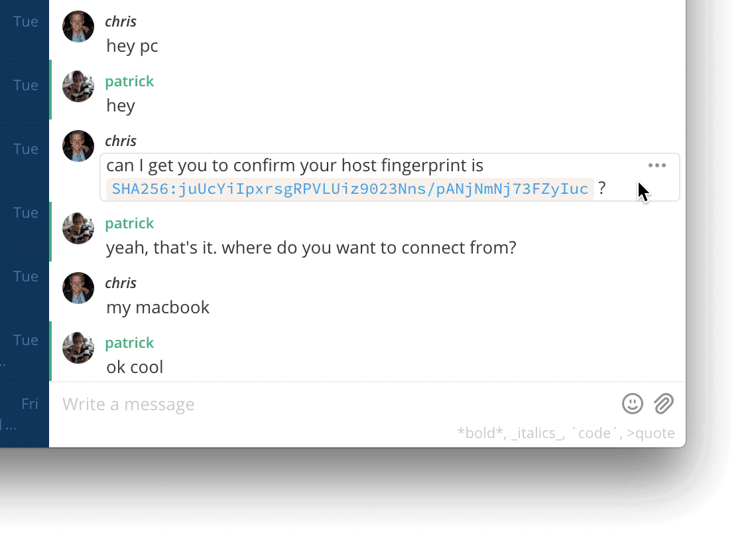
Task: Click patrick's avatar beside 'hey' message
Action: click(x=78, y=86)
